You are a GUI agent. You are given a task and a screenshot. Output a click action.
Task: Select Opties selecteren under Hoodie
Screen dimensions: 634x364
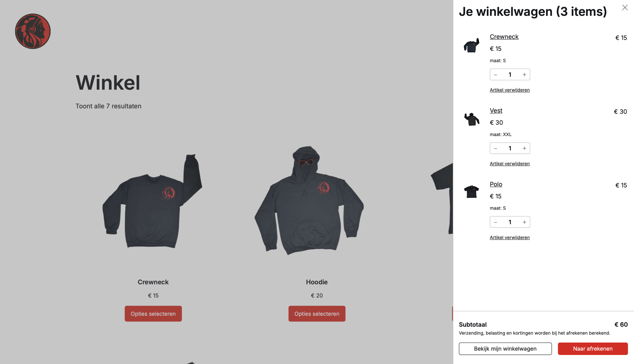317,314
